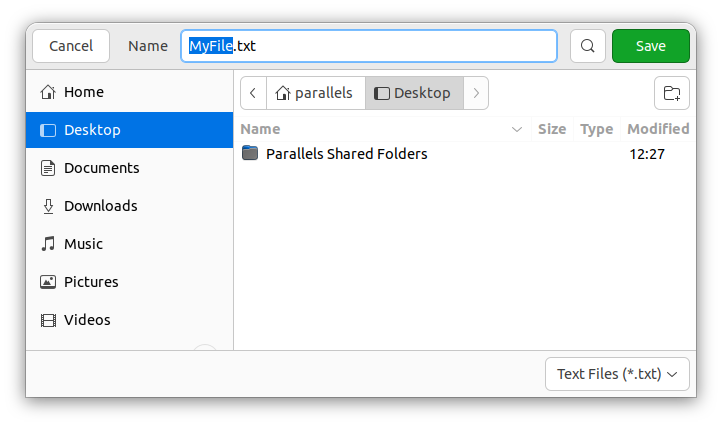Select the Desktop path bar button
The image size is (722, 426).
click(413, 93)
